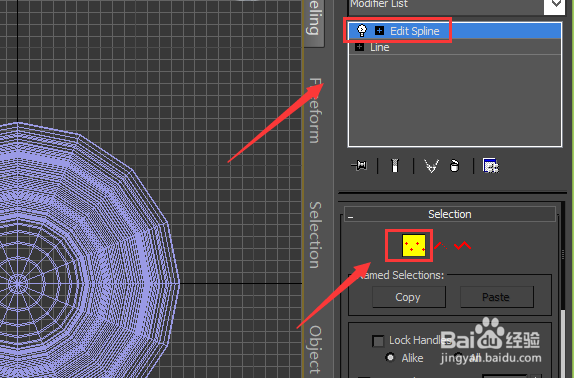Select the Spline sub-object level icon
The height and width of the screenshot is (378, 574).
click(x=462, y=246)
